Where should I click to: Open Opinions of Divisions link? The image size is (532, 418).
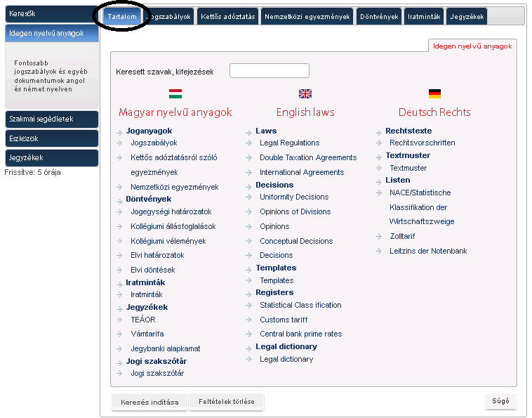coord(295,212)
